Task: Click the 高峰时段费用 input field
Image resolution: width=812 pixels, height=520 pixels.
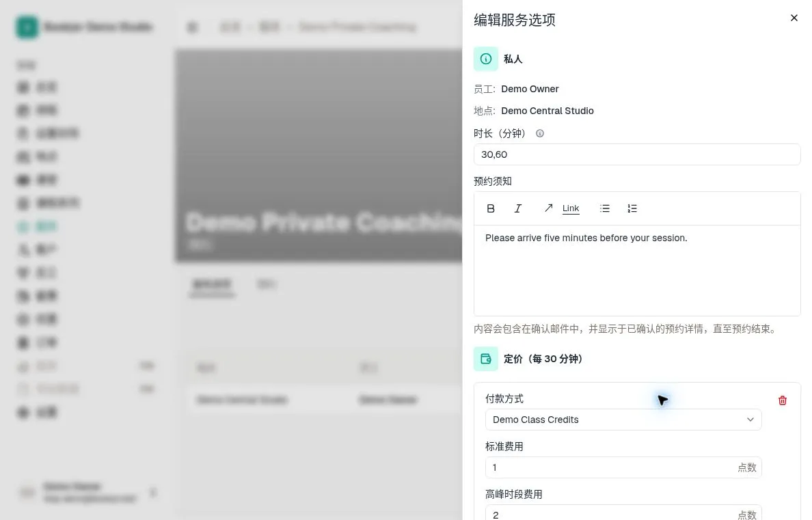Action: click(x=623, y=512)
